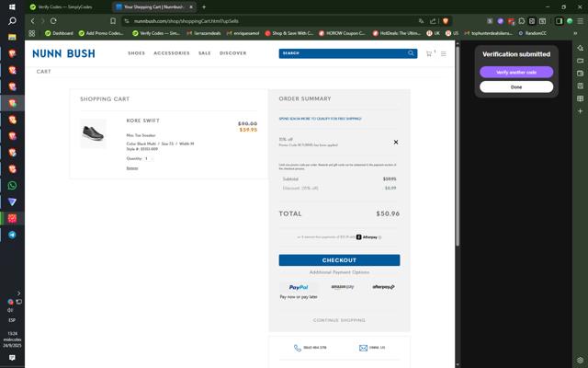Open the browser main menu icon
The width and height of the screenshot is (588, 368).
coord(580,21)
